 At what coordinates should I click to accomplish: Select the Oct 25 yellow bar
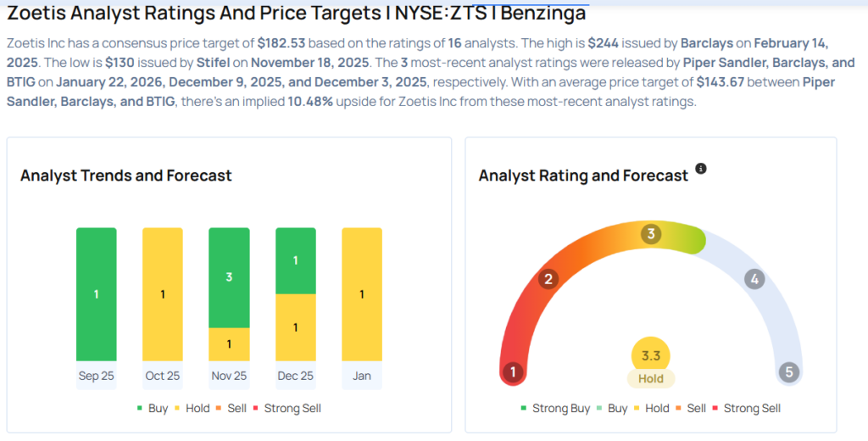click(x=163, y=293)
